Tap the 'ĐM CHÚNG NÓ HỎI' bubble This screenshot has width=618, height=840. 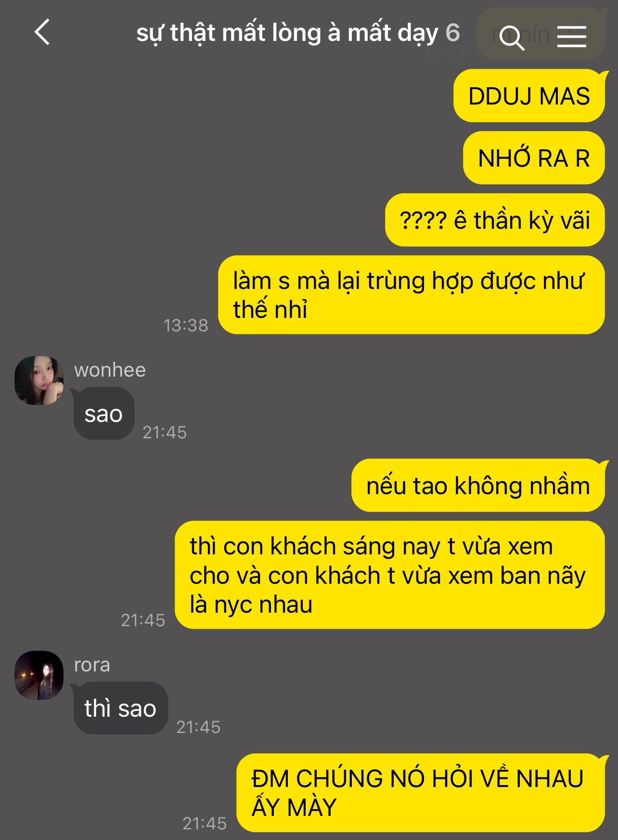tap(421, 793)
